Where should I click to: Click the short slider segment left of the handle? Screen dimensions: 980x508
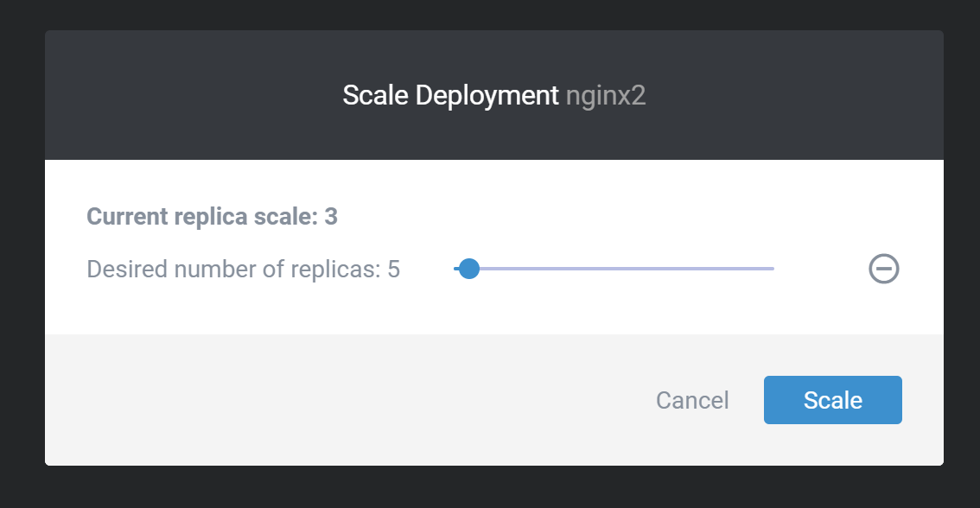click(x=456, y=269)
